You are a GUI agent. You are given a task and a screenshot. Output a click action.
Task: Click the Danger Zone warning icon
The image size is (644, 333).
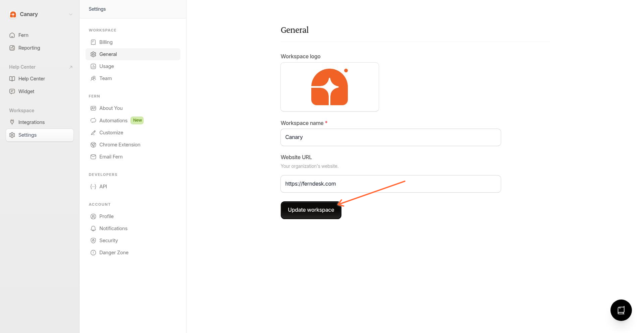point(93,252)
